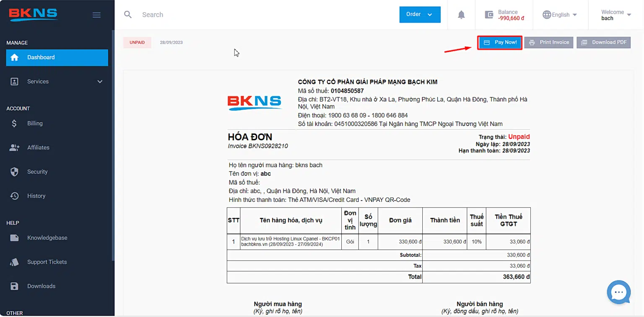The width and height of the screenshot is (644, 317).
Task: Open History menu item
Action: 57,196
